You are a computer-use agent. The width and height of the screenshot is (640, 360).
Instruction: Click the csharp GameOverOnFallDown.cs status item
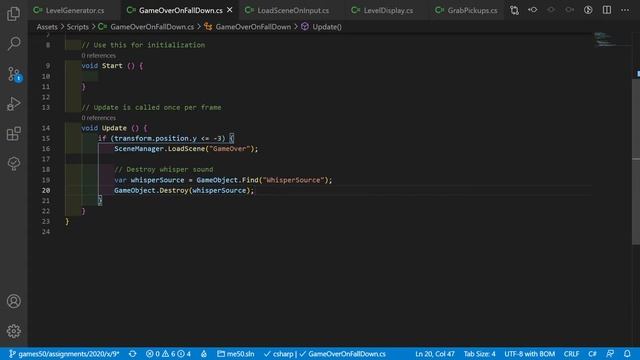click(324, 354)
